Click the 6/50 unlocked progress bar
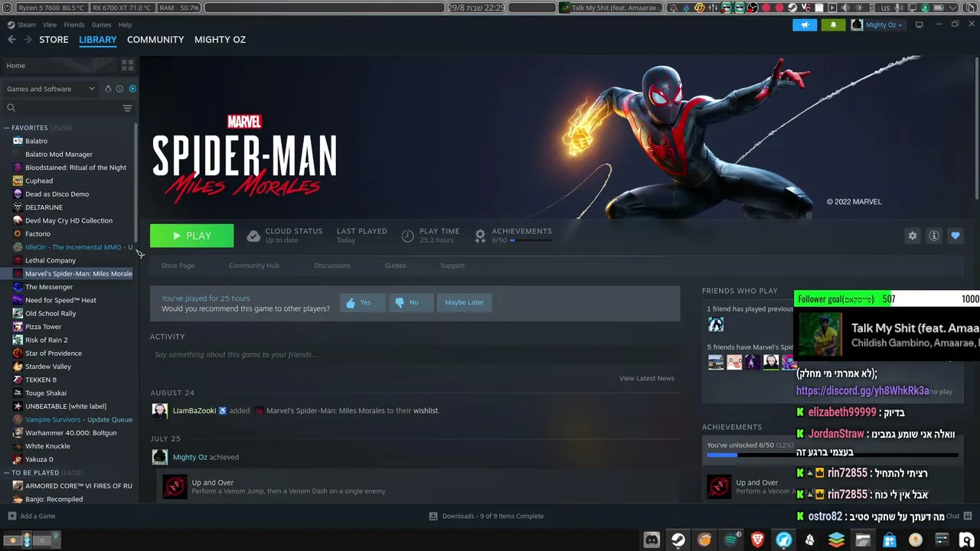 tap(832, 455)
